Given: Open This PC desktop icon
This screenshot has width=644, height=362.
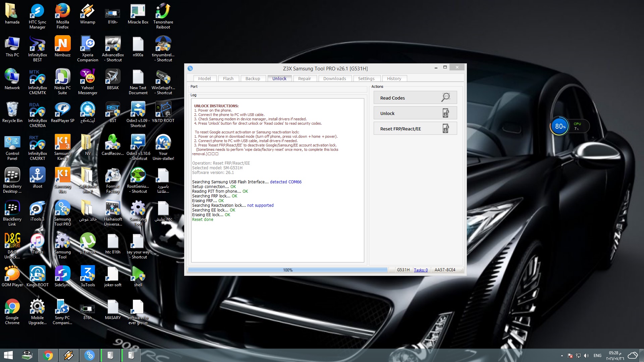Looking at the screenshot, I should 12,47.
